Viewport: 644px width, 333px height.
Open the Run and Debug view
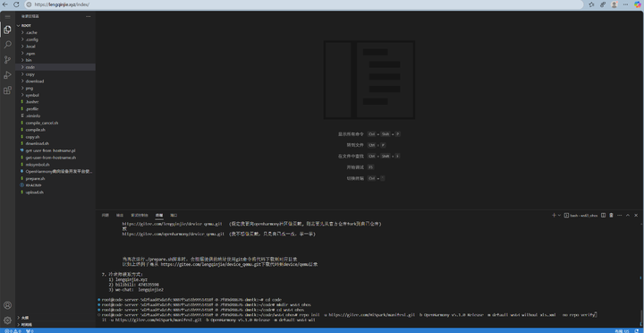(7, 75)
